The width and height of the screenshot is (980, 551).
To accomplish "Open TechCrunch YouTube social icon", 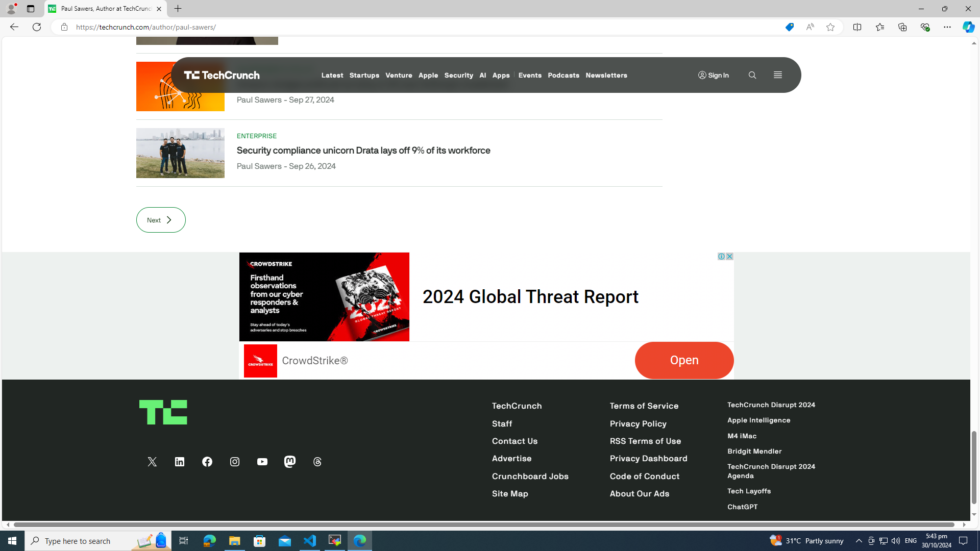I will (262, 462).
